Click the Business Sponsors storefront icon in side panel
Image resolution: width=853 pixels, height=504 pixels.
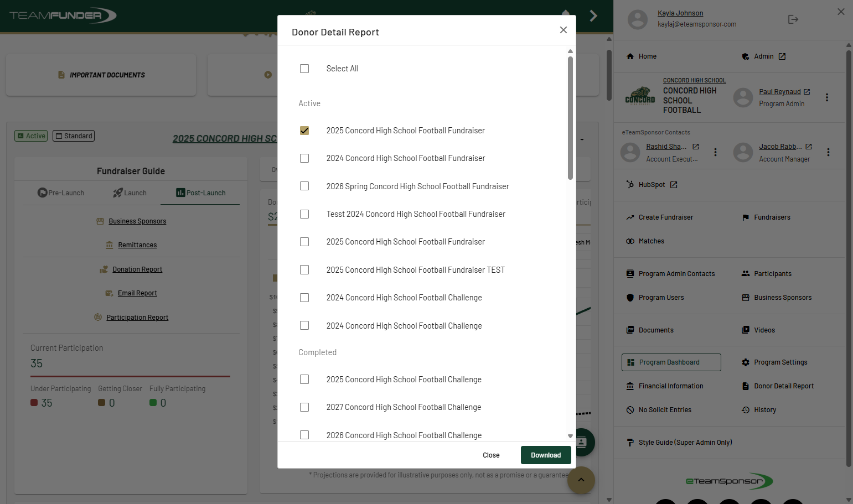pyautogui.click(x=746, y=298)
